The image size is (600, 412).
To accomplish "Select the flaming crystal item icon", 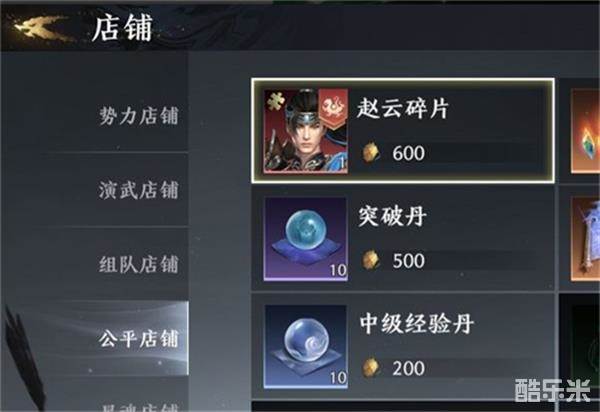I will click(585, 131).
